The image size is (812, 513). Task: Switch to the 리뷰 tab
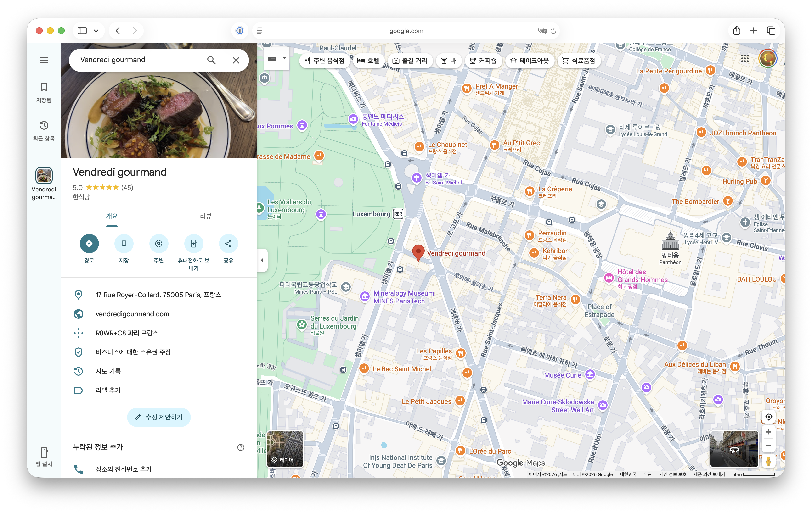(206, 216)
